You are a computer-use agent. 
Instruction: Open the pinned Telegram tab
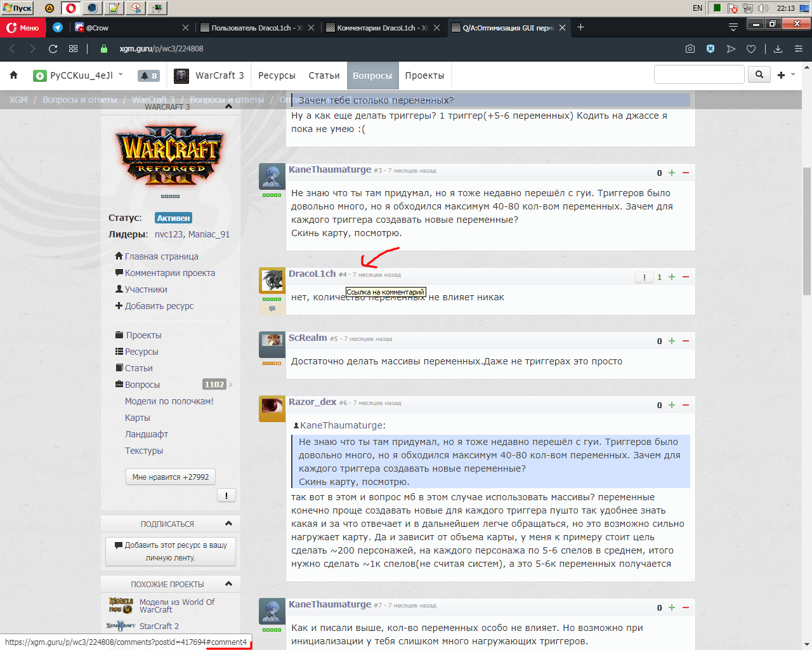click(58, 27)
